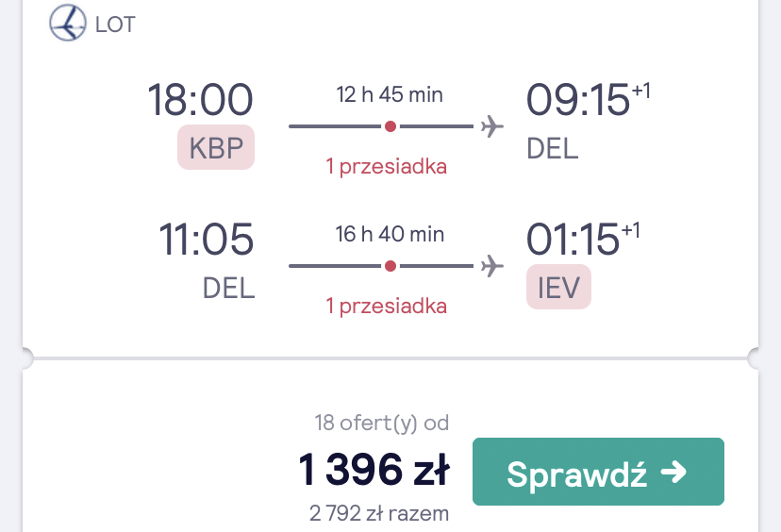Click the LOT airline name label
781x532 pixels.
click(x=115, y=25)
